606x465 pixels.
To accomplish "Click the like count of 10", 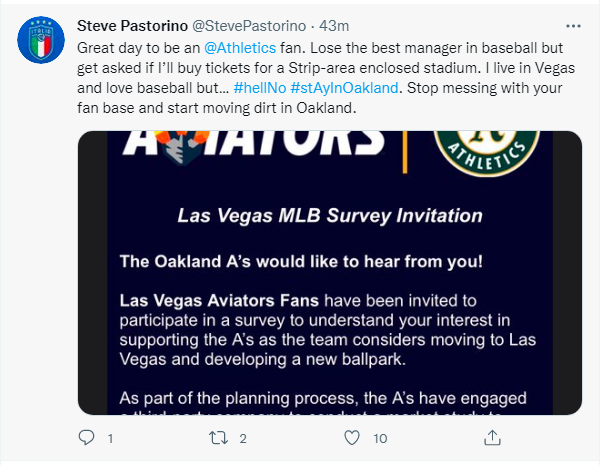I will pyautogui.click(x=380, y=439).
